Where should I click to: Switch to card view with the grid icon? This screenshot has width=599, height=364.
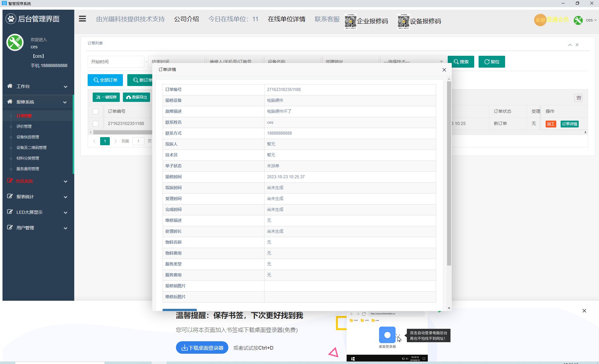[x=579, y=98]
